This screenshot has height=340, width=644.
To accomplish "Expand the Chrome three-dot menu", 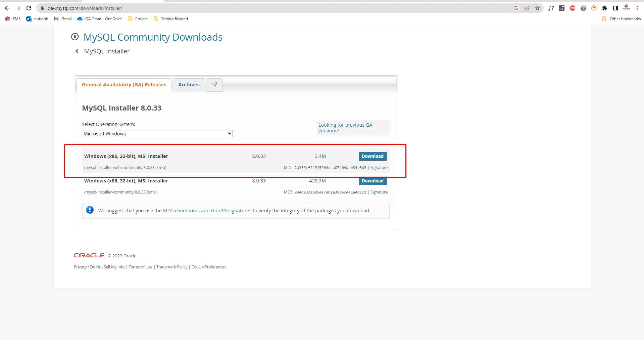I will [x=637, y=8].
